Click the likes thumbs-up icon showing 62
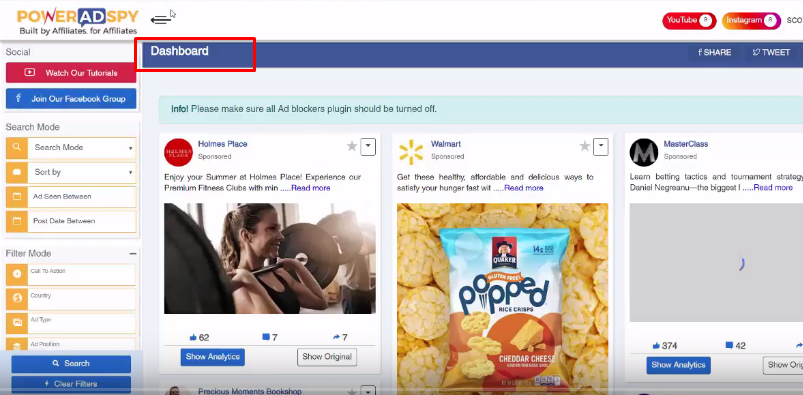Image resolution: width=803 pixels, height=395 pixels. (x=193, y=337)
